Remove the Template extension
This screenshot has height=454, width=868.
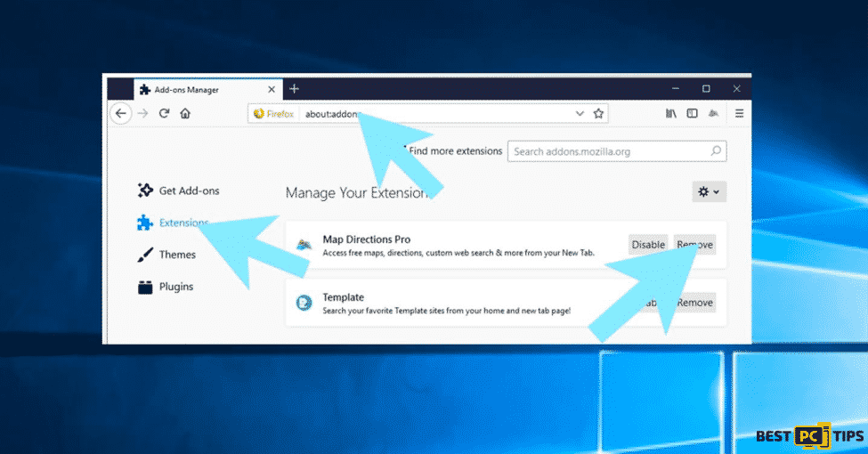point(694,303)
